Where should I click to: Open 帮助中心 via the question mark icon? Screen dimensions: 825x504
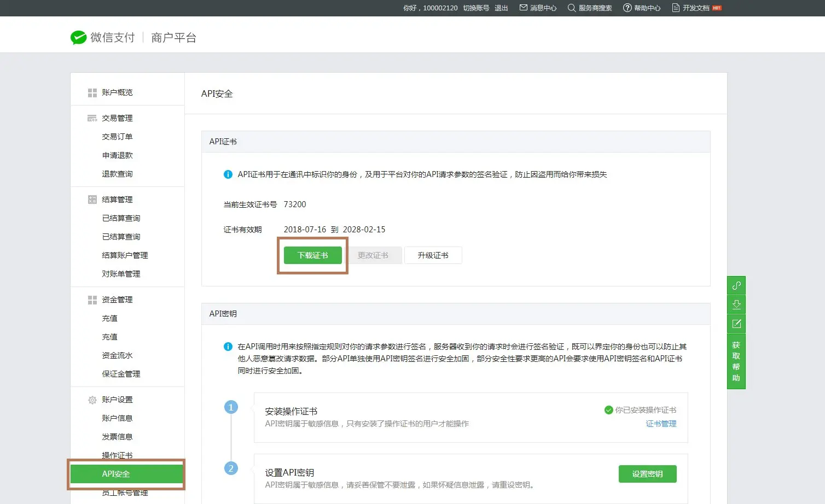628,8
